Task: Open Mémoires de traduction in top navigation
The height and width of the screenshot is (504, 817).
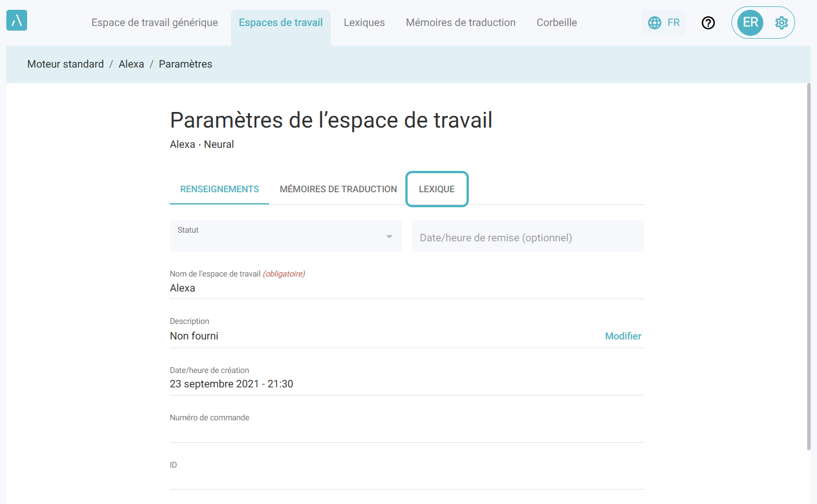Action: click(460, 23)
